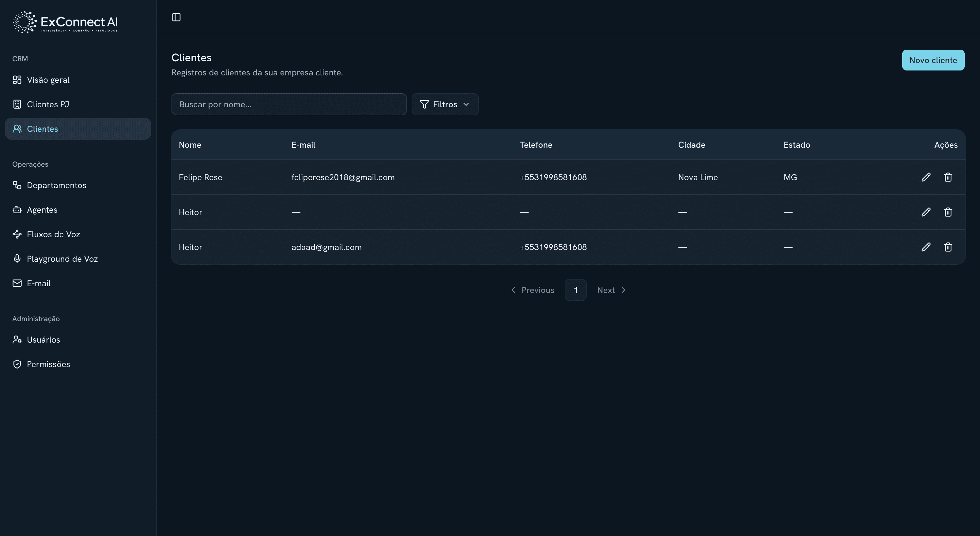
Task: Click the Clientes page heading
Action: (x=191, y=58)
